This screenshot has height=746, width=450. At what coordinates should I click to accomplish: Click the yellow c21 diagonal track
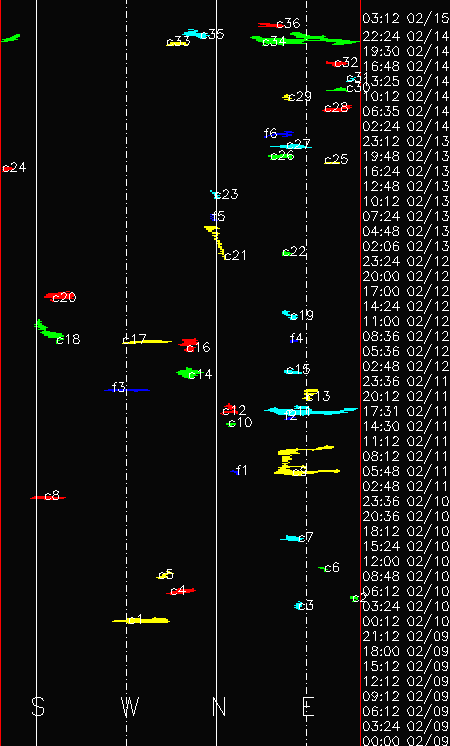[217, 242]
